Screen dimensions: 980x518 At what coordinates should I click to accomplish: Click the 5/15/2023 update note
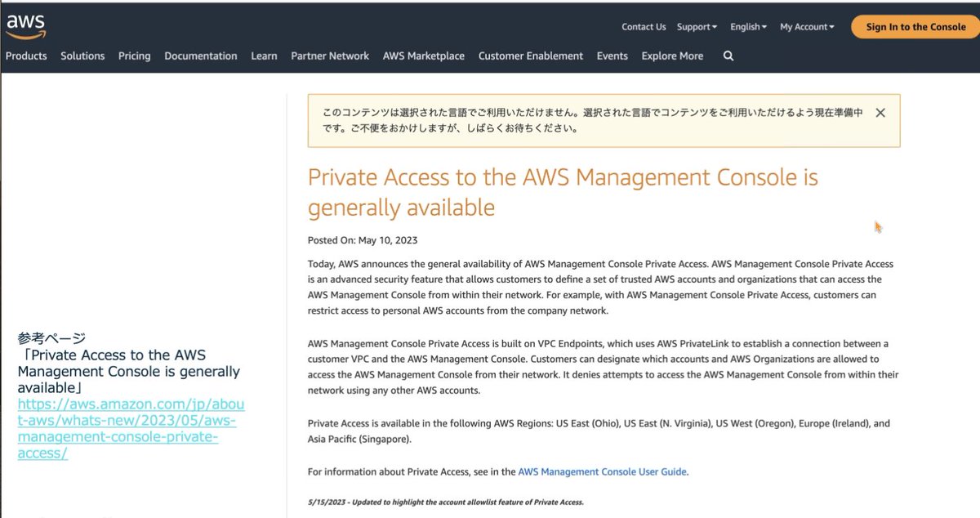[446, 502]
